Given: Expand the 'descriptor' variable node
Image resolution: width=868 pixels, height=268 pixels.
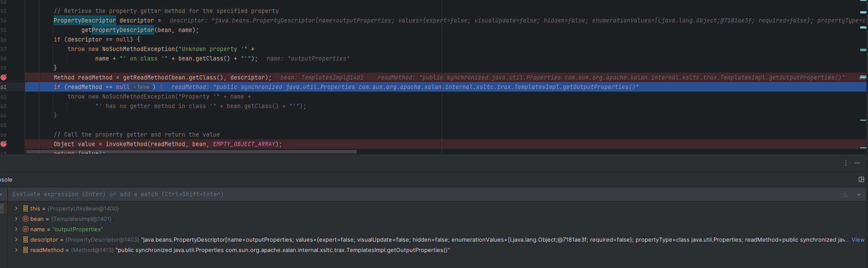Looking at the screenshot, I should (16, 239).
